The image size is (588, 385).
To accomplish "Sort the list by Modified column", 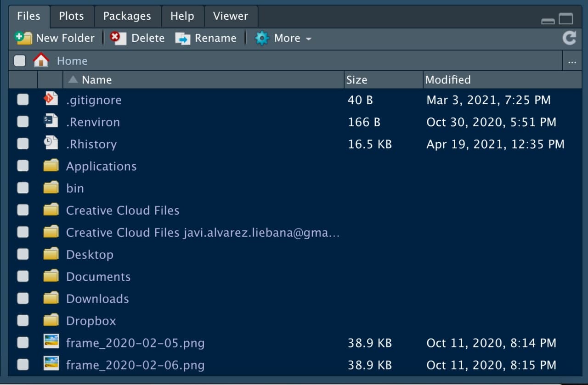I will [448, 80].
